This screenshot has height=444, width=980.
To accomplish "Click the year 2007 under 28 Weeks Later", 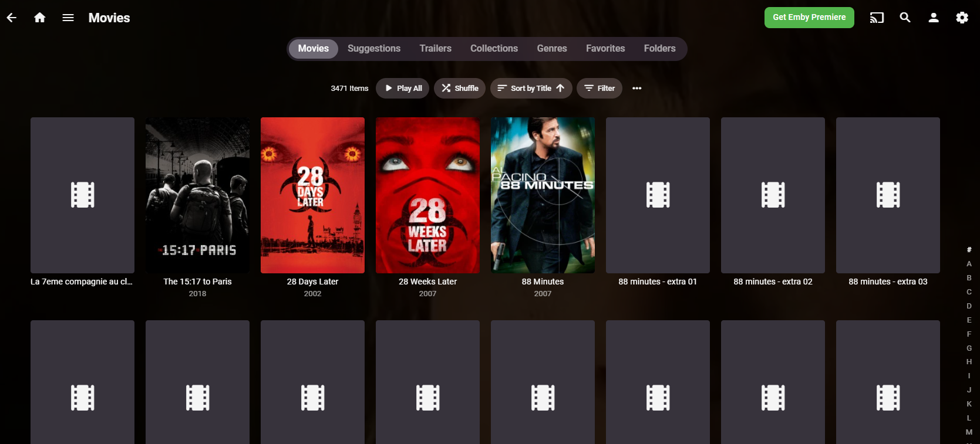I will (427, 294).
